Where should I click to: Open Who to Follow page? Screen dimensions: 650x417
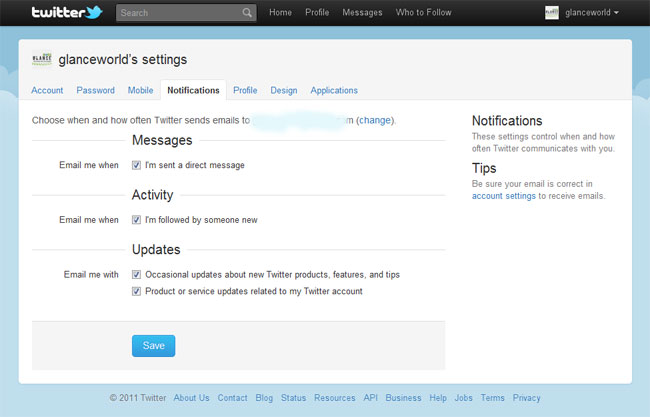424,12
